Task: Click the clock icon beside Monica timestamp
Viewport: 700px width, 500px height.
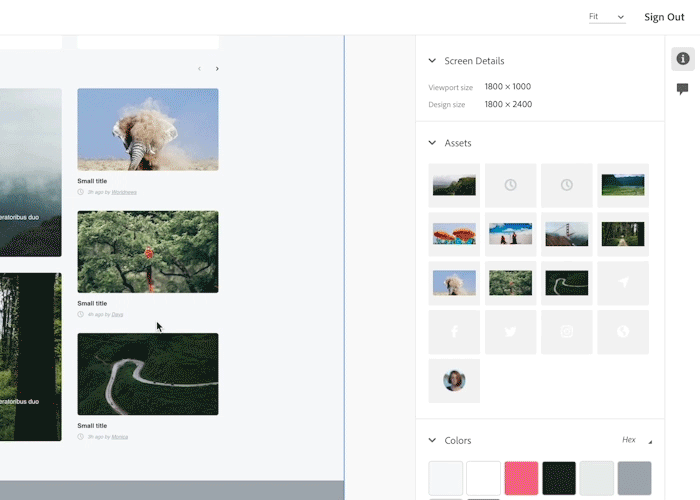Action: tap(80, 437)
